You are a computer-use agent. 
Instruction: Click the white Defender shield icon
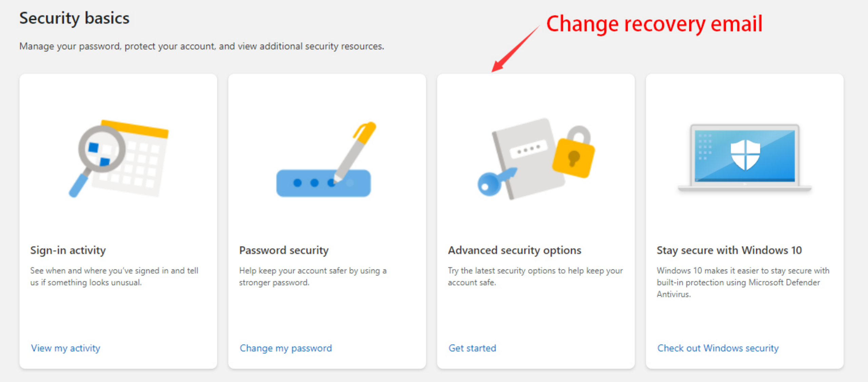pos(745,155)
